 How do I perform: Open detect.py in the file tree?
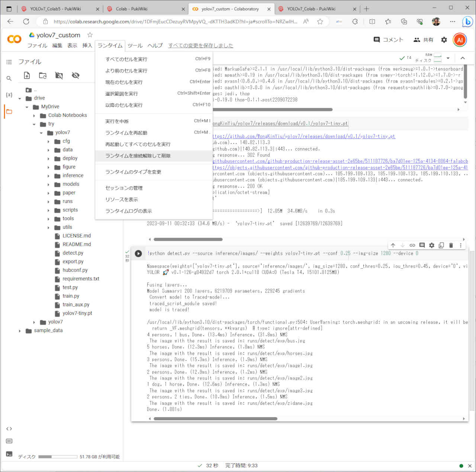tap(73, 253)
